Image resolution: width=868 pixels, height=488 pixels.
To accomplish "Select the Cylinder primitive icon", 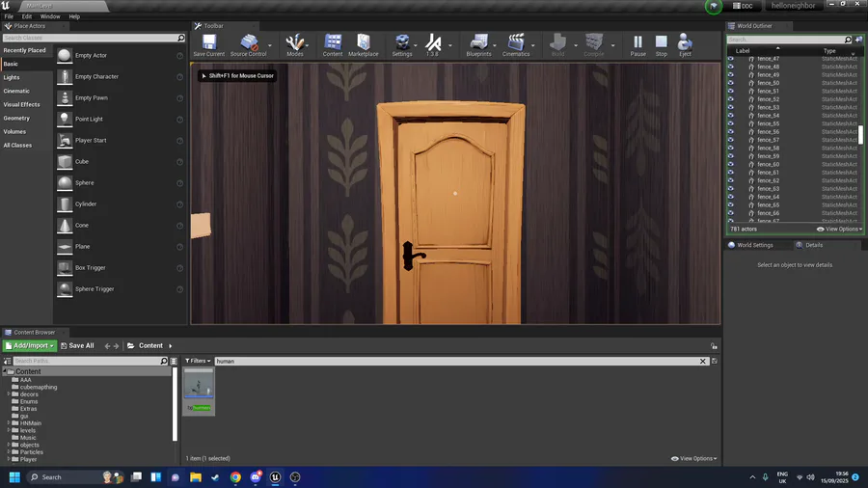I will [x=65, y=204].
